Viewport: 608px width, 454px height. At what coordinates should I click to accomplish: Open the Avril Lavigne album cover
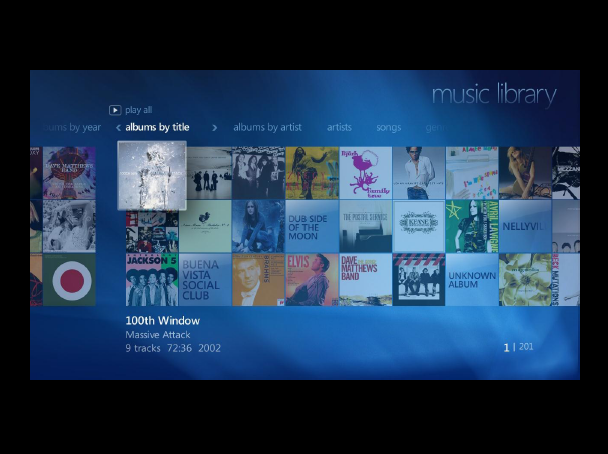pos(472,226)
